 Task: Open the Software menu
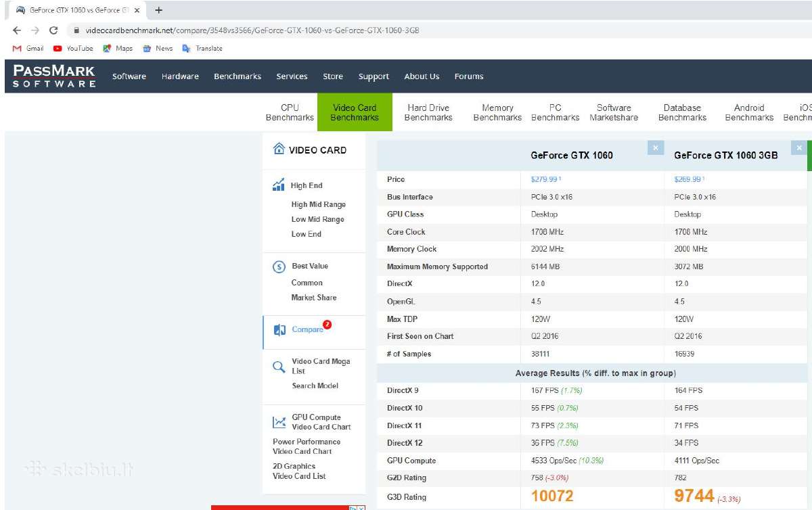(129, 76)
